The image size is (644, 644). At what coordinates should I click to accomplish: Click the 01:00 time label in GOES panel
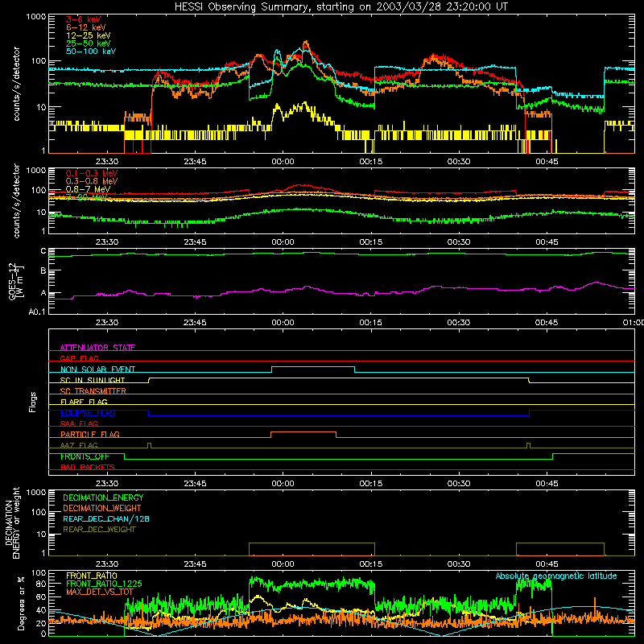pyautogui.click(x=634, y=323)
